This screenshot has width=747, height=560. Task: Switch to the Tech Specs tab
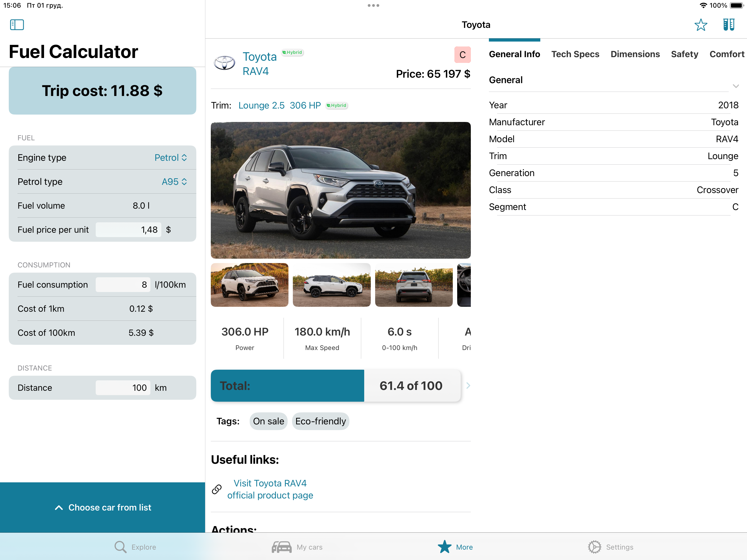(575, 54)
